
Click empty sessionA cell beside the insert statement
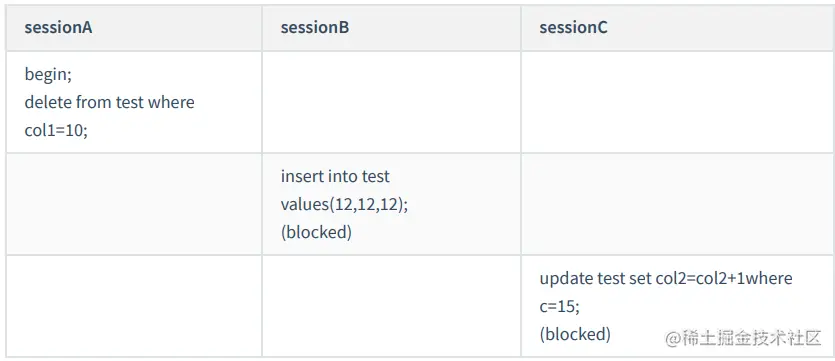(134, 204)
